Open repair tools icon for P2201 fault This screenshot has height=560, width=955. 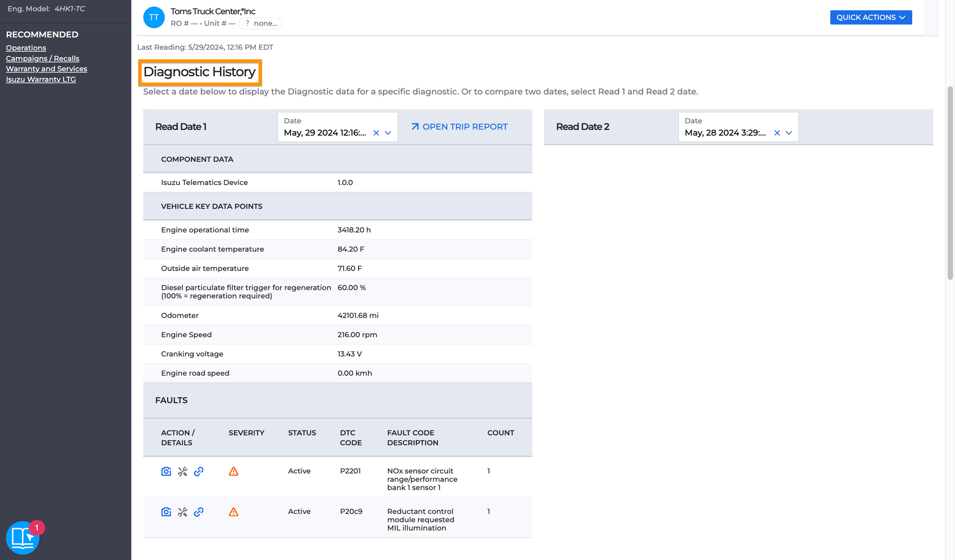click(183, 471)
